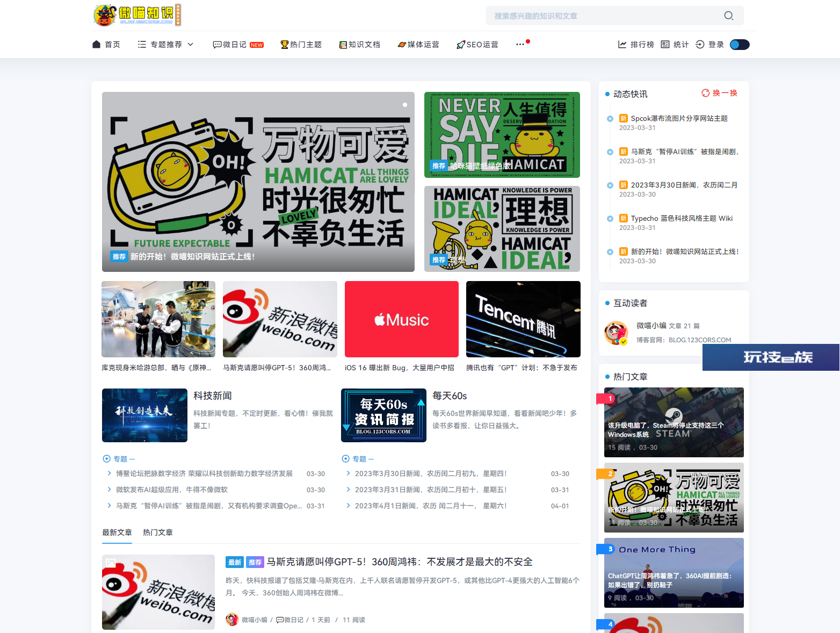Screen dimensions: 840x633
Task: Click the search magnifier icon
Action: (728, 16)
